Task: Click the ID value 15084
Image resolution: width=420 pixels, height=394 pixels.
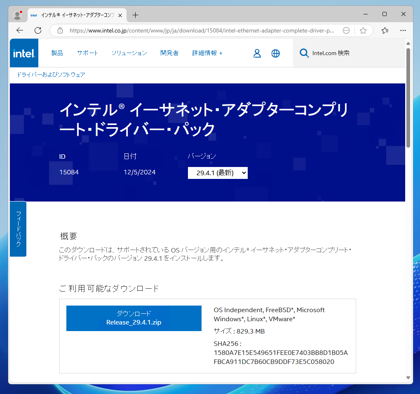Action: [69, 172]
